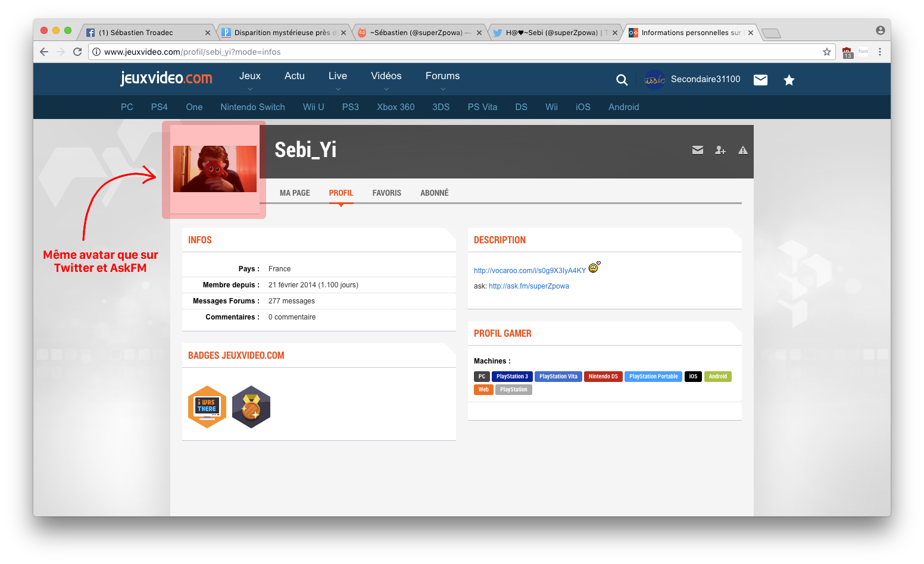Click Secondaire31100 username

[706, 79]
